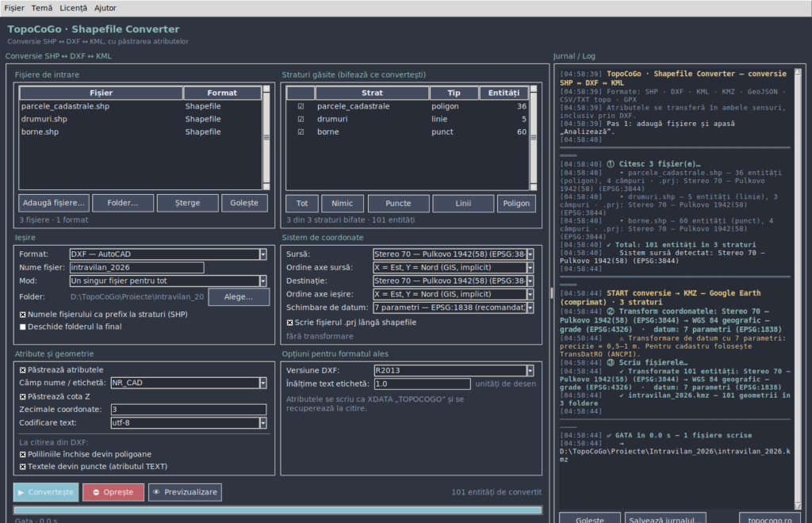Open the Ordine axe sursă dropdown

[453, 268]
